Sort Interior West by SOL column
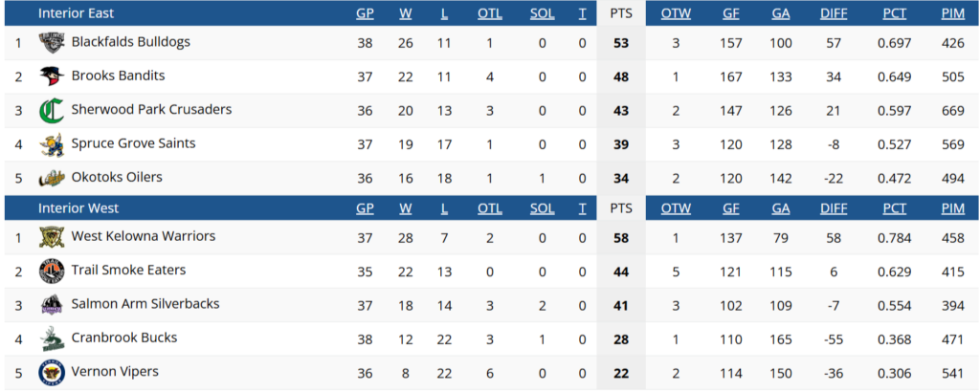This screenshot has height=392, width=980. click(x=542, y=208)
